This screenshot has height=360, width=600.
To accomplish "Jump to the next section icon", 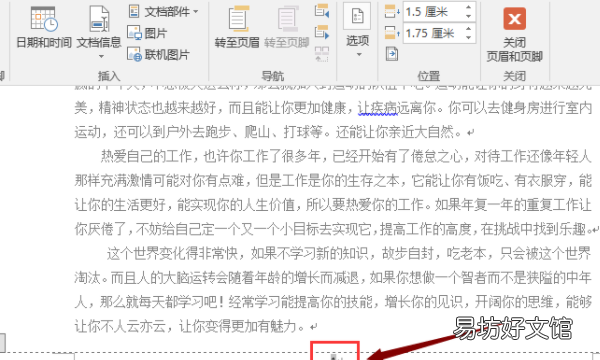I will tap(322, 33).
